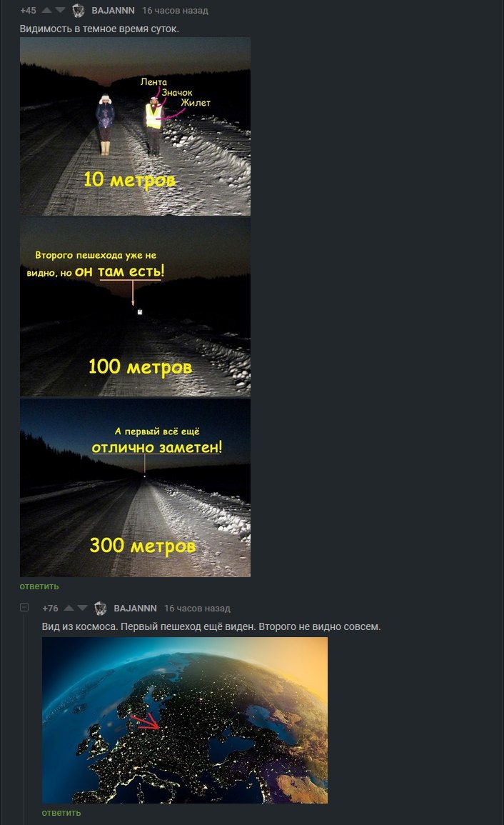
Task: Collapse the thread using its vertical branch line
Action: tap(24, 718)
